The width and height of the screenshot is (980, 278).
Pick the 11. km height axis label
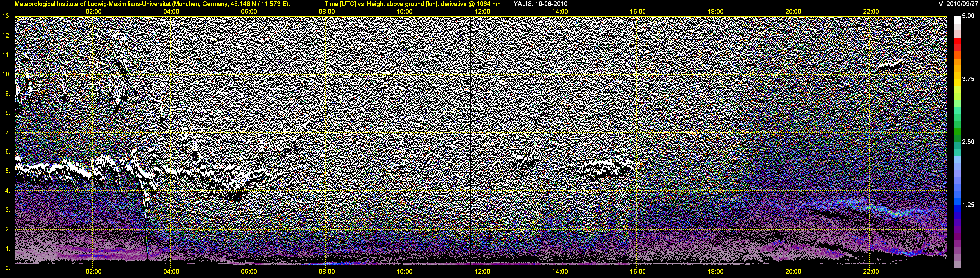click(x=6, y=55)
